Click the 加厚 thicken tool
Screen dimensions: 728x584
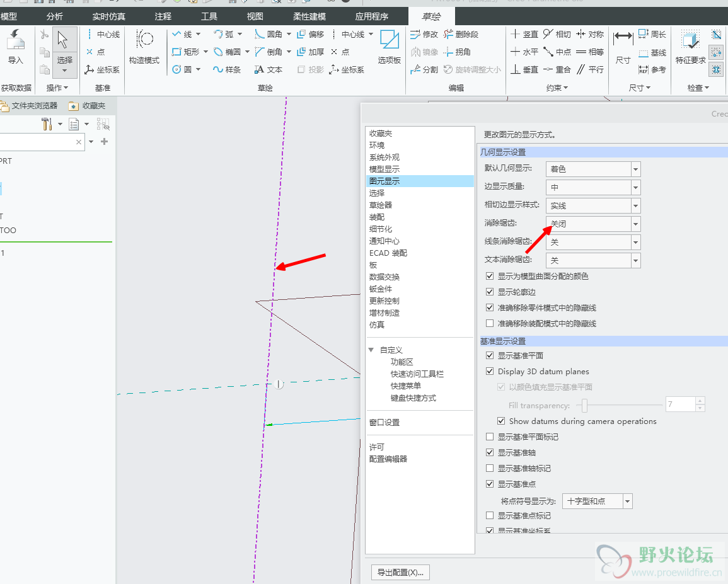click(x=310, y=52)
